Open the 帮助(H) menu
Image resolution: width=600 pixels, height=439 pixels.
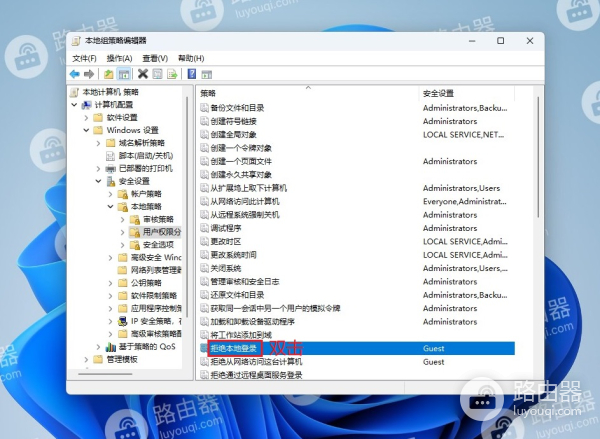point(191,58)
